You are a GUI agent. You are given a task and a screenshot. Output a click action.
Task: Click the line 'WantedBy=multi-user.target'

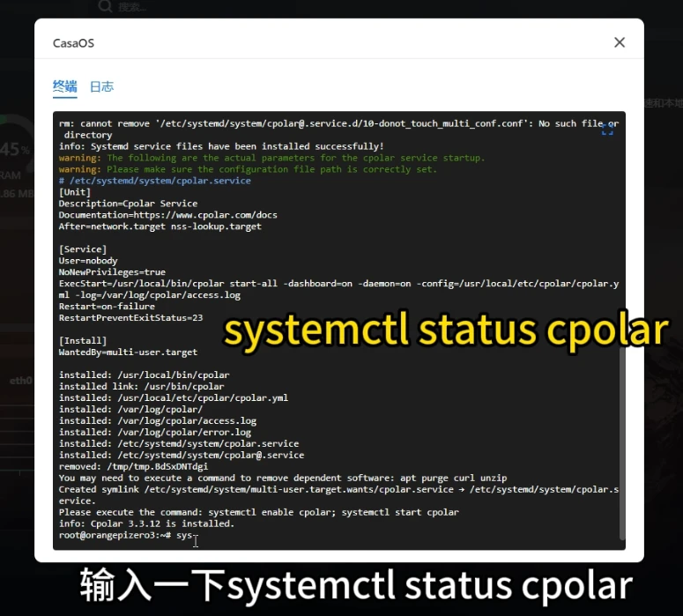128,352
